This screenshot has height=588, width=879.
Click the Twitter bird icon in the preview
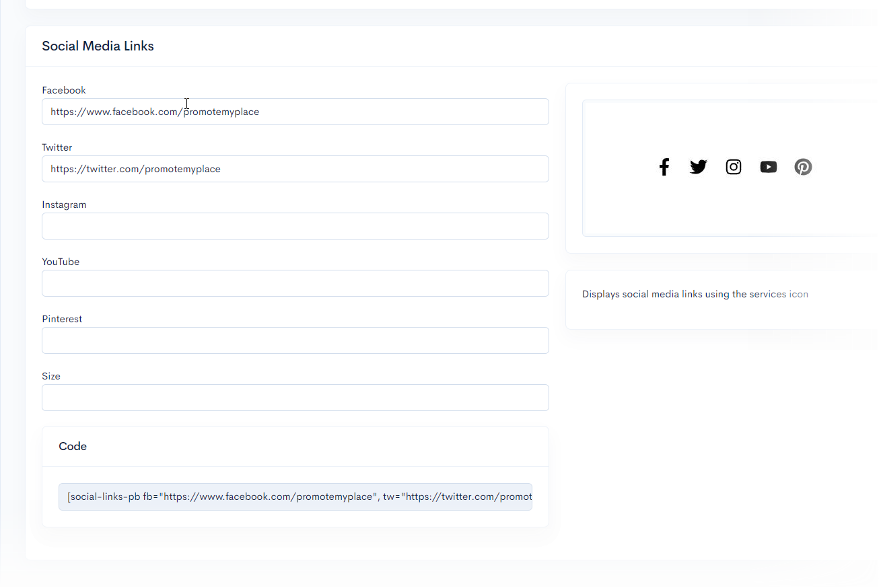[699, 167]
